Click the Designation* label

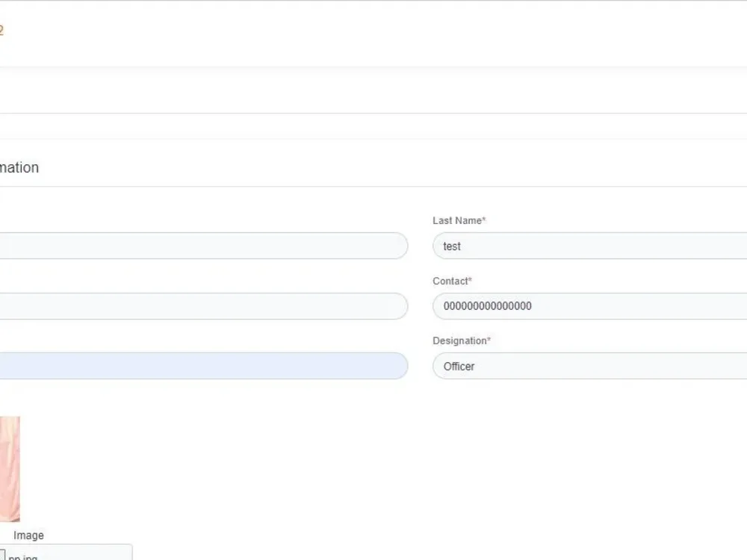tap(461, 341)
